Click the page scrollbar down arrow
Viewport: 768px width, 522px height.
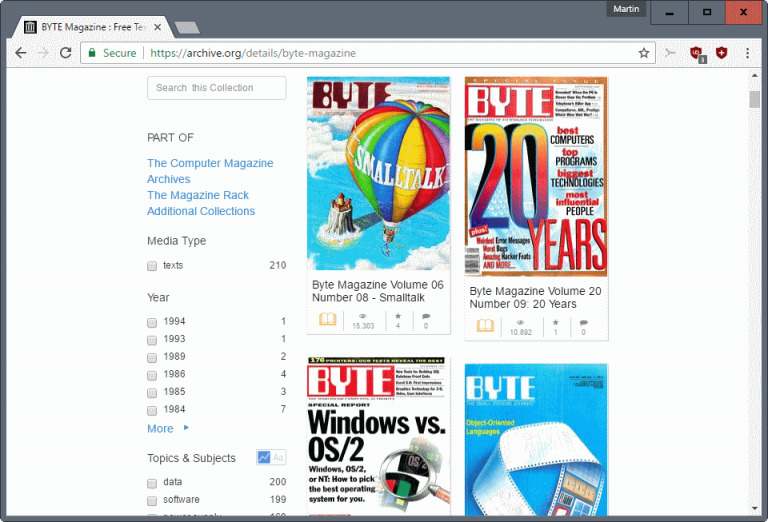click(754, 508)
